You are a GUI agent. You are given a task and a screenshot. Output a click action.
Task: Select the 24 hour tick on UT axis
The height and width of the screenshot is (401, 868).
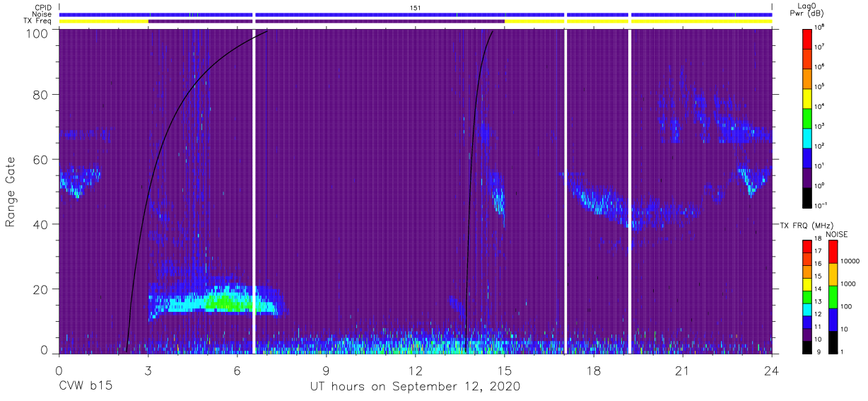coord(772,370)
